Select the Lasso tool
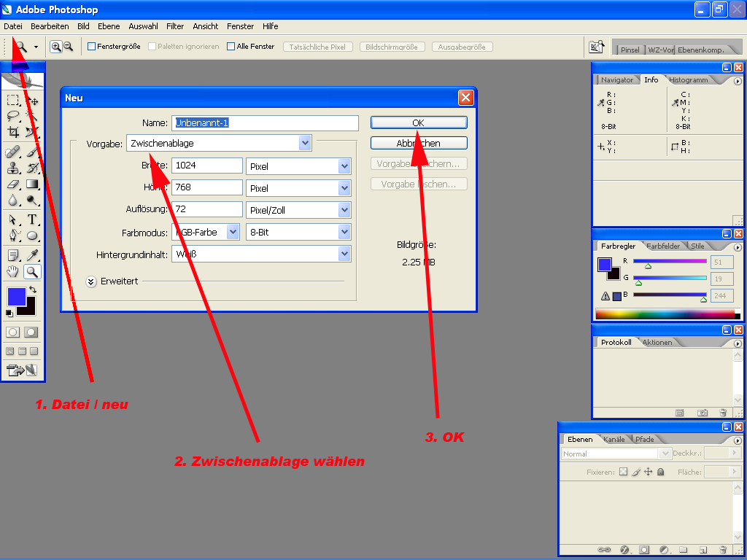This screenshot has width=747, height=560. pos(13,116)
